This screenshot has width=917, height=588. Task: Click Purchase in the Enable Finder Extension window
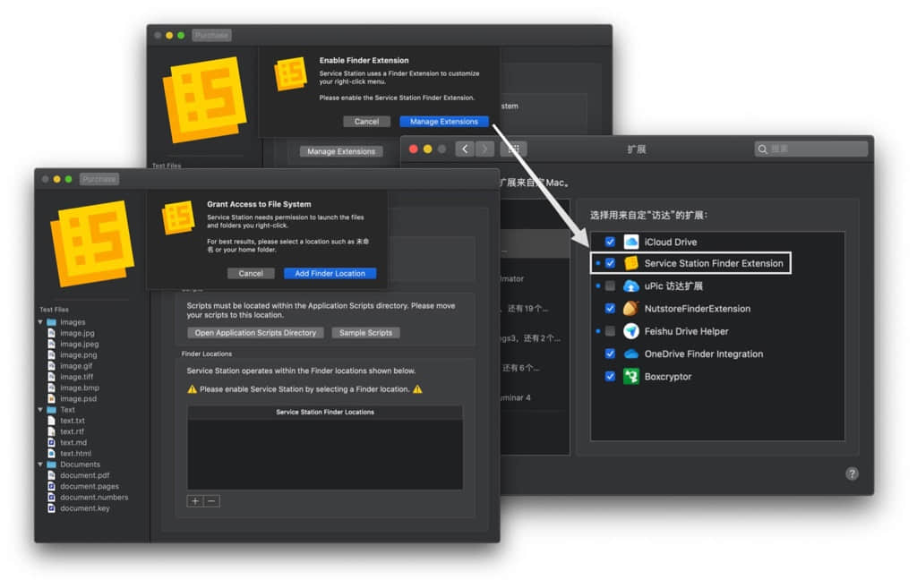(211, 35)
